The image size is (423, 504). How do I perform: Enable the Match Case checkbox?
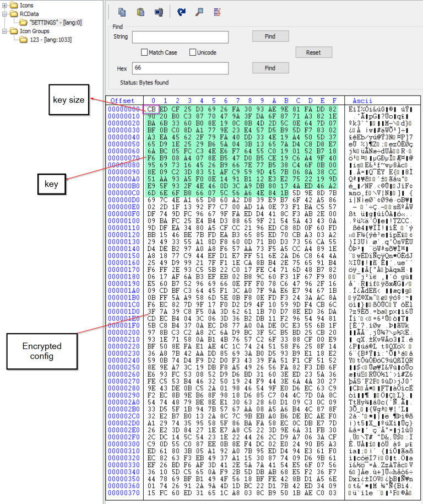click(x=144, y=52)
